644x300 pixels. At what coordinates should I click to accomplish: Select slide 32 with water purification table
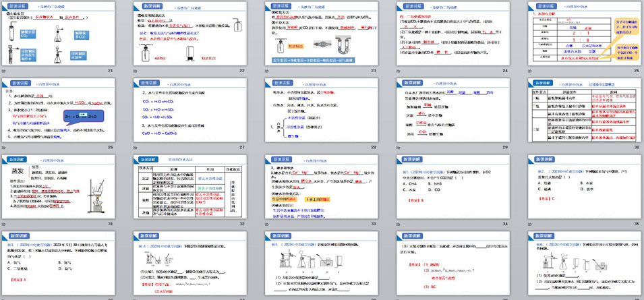coord(190,185)
